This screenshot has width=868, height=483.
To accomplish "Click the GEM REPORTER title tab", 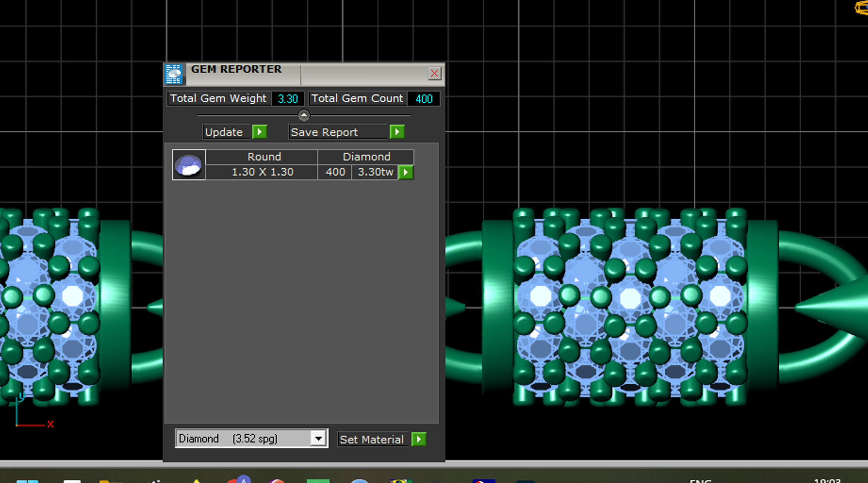I will coord(236,70).
